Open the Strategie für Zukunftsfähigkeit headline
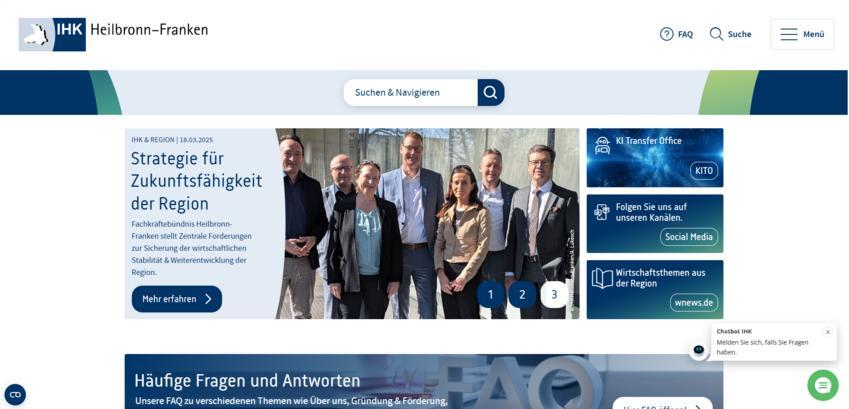849x409 pixels. click(196, 181)
